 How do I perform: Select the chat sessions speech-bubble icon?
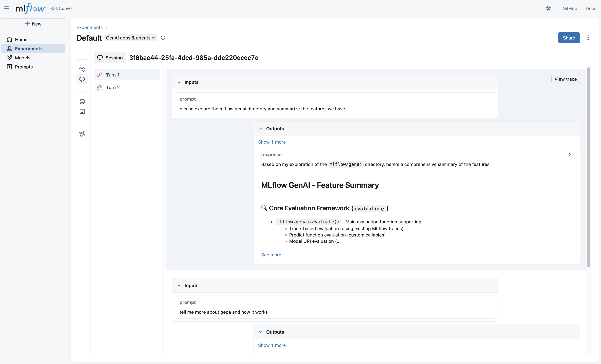(x=82, y=79)
